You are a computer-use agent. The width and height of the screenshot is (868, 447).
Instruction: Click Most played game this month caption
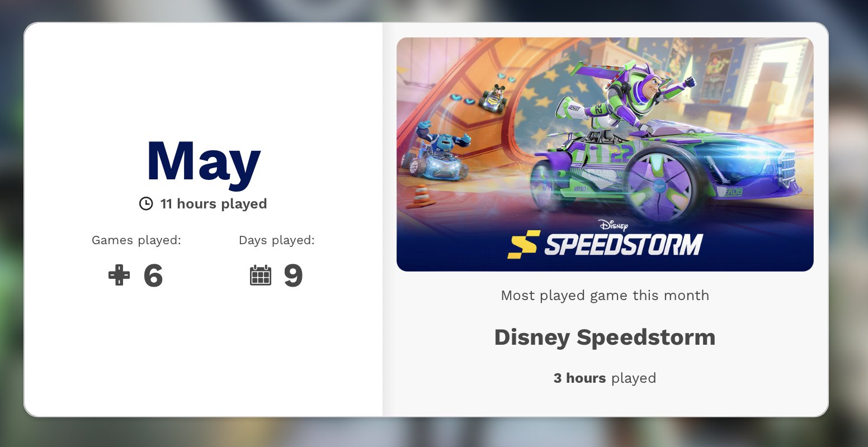pos(605,296)
